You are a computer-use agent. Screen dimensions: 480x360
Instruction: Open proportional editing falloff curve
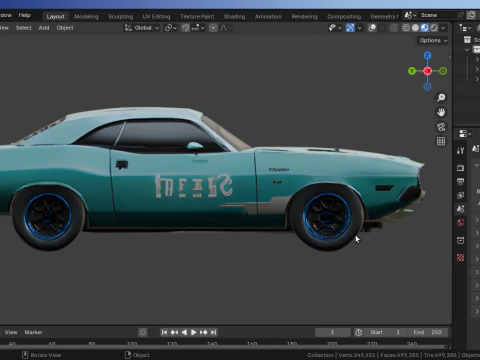[225, 28]
